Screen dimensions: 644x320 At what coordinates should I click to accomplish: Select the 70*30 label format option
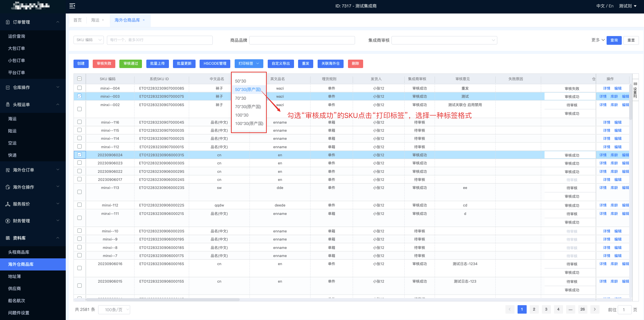click(x=241, y=98)
